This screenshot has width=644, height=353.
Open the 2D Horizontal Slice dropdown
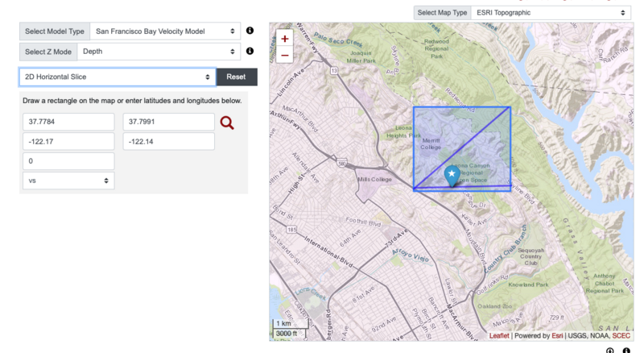(118, 77)
